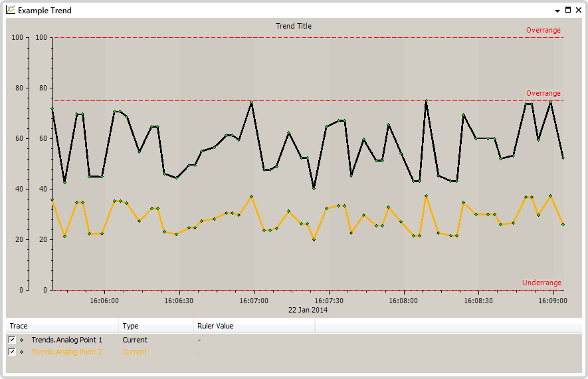588x379 pixels.
Task: Click the 16:07:00 time axis label
Action: click(254, 301)
